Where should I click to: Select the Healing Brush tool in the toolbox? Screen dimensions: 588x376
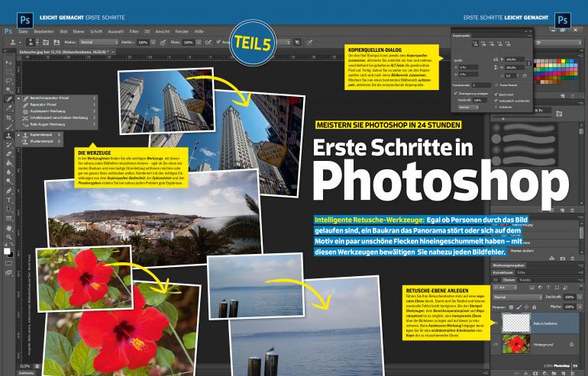coord(8,99)
